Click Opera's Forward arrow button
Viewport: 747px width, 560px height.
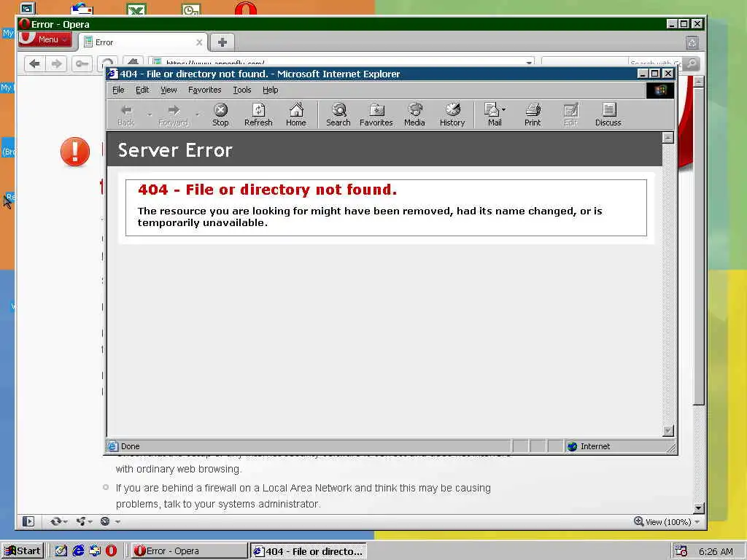[x=56, y=64]
